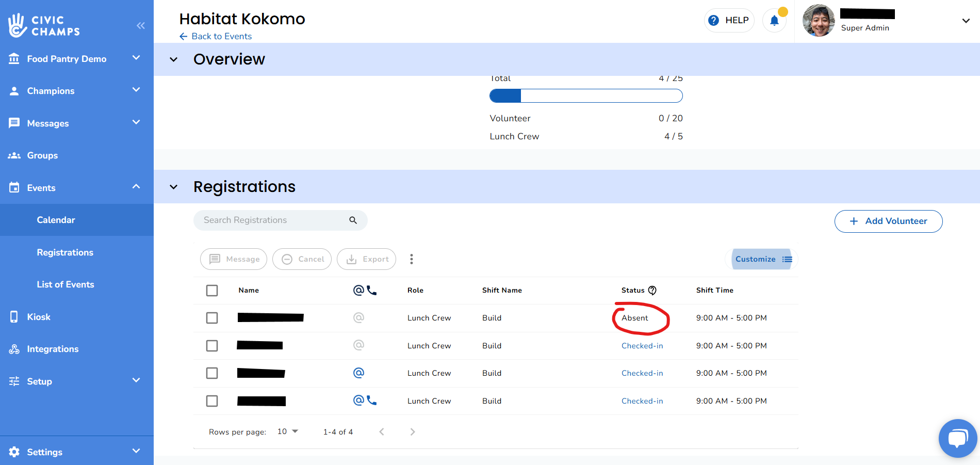This screenshot has width=980, height=465.
Task: Click the phone icon in last registration row
Action: (372, 400)
